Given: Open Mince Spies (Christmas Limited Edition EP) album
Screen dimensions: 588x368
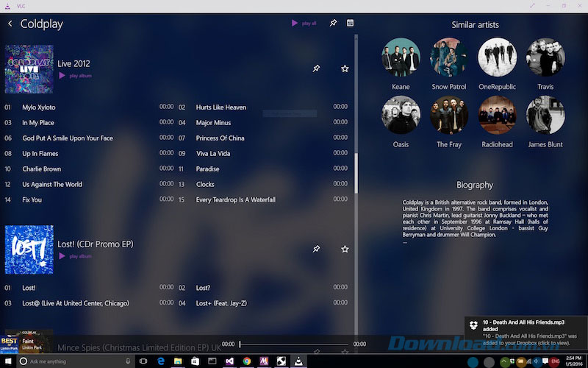Looking at the screenshot, I should 139,347.
